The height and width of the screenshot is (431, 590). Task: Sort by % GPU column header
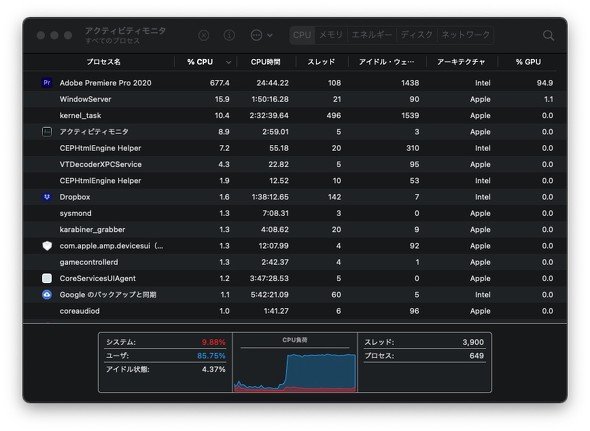tap(528, 62)
